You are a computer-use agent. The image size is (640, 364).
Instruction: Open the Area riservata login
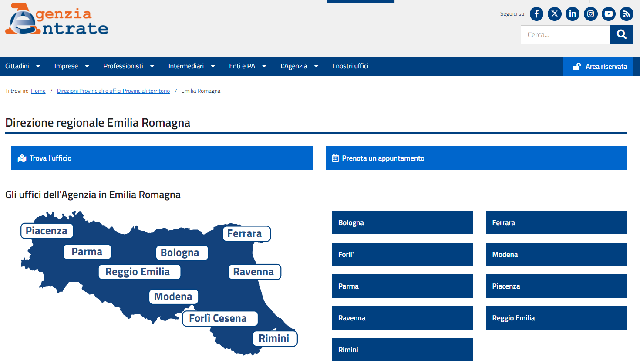click(x=600, y=67)
